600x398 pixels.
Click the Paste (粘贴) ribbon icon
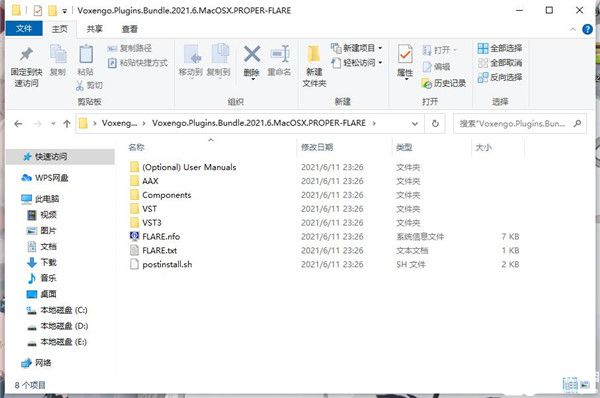pos(86,54)
